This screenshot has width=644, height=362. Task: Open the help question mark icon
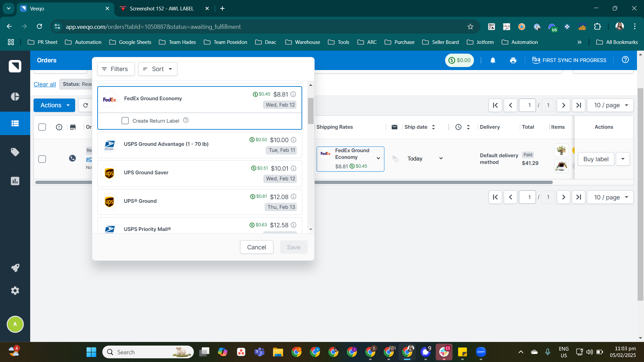625,60
